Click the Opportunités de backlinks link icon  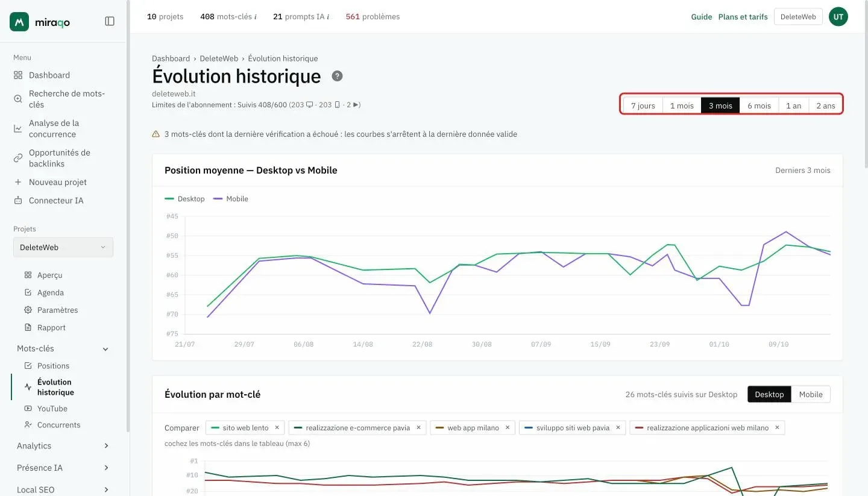[x=18, y=158]
